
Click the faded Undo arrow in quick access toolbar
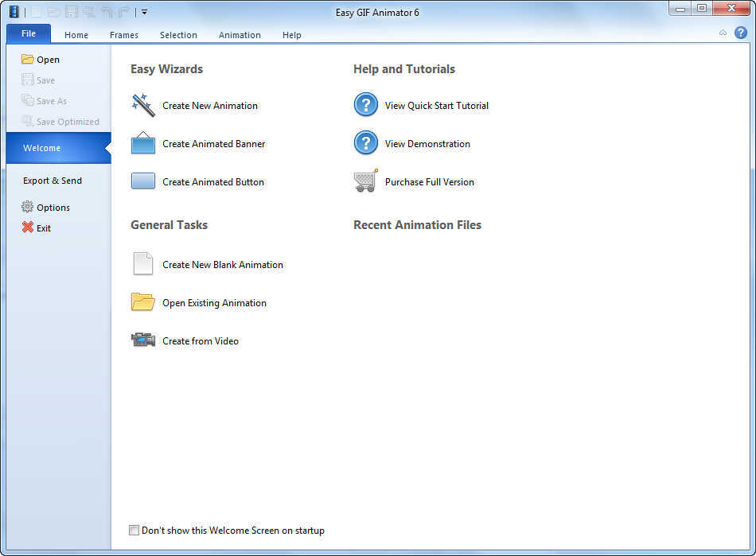[107, 12]
